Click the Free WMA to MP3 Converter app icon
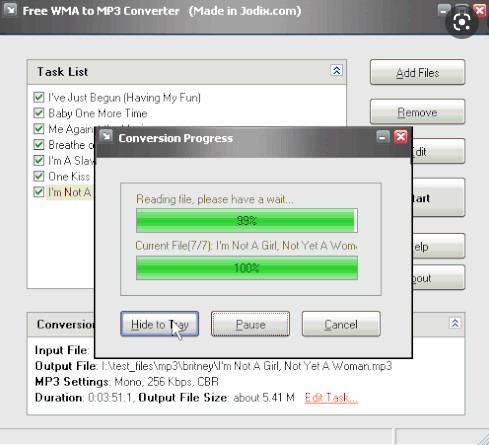Image resolution: width=489 pixels, height=445 pixels. click(10, 10)
